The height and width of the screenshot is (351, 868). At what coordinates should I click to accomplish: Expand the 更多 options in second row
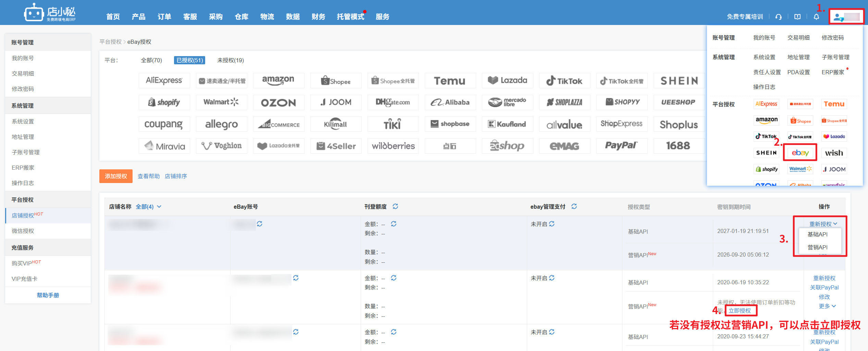pyautogui.click(x=827, y=306)
